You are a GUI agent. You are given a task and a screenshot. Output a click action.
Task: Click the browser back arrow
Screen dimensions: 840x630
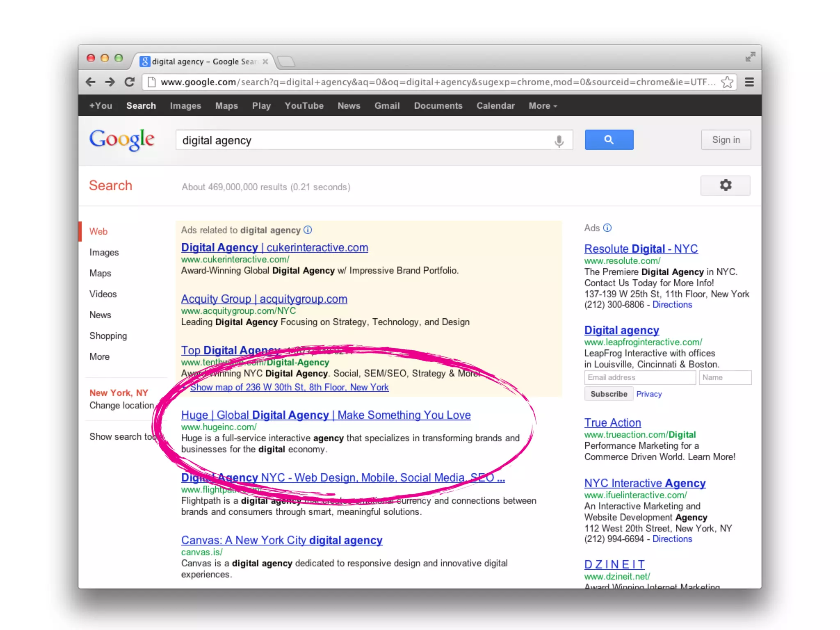point(91,82)
